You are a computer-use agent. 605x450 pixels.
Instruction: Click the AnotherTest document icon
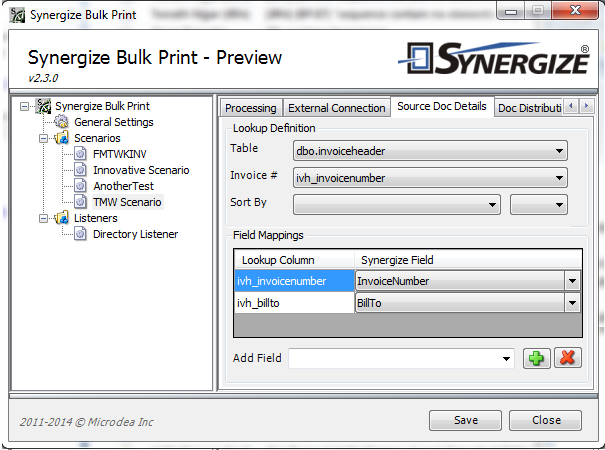pos(80,186)
